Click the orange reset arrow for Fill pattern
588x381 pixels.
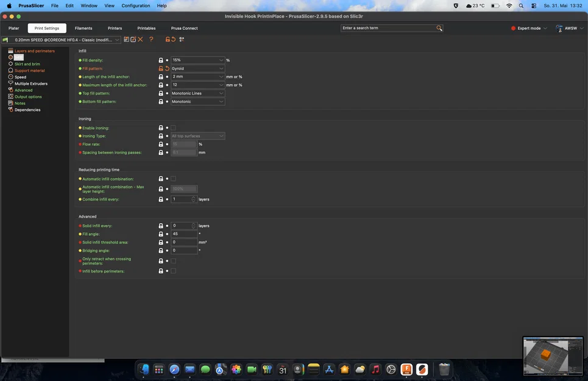(x=167, y=69)
